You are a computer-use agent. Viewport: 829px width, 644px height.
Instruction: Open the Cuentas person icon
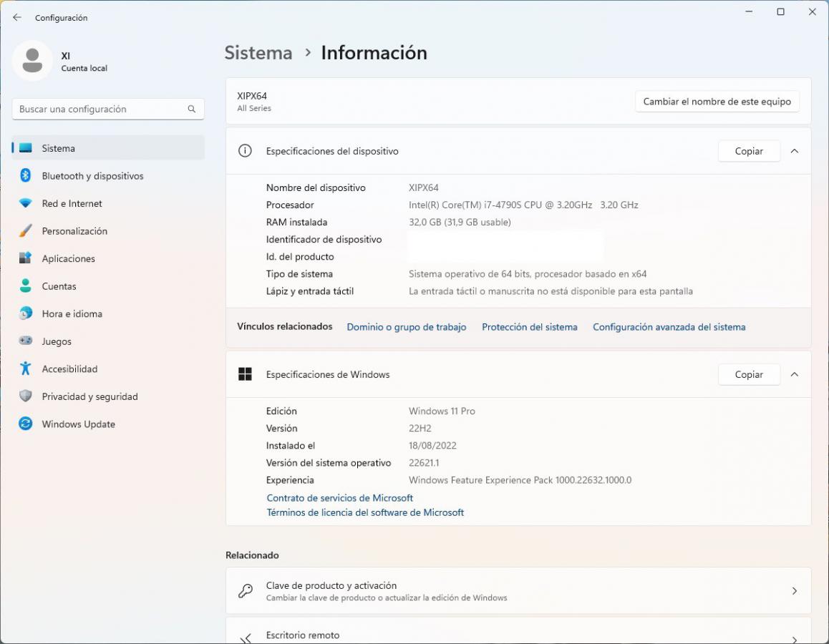[x=26, y=286]
